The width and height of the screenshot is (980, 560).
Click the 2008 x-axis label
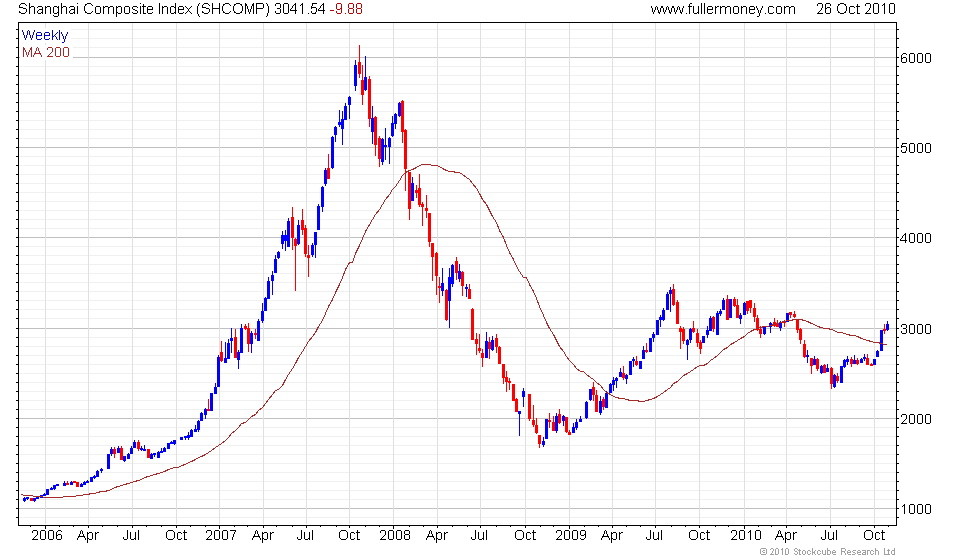point(395,535)
